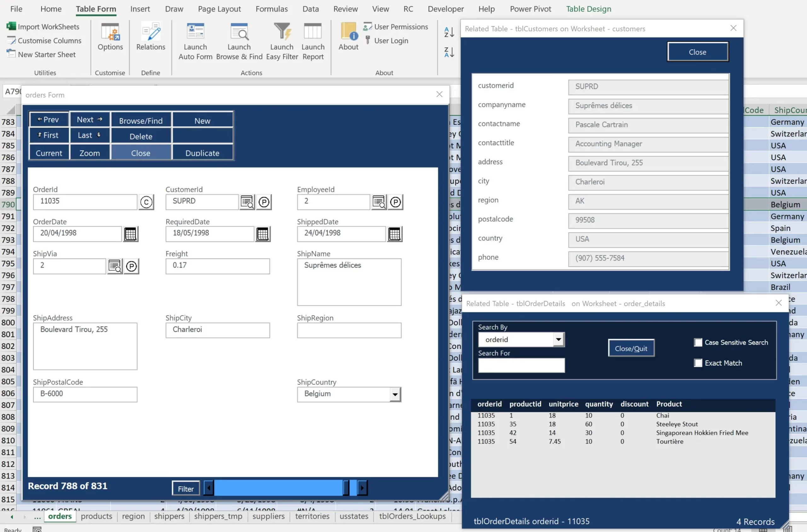Click CustomerId lookup list icon
The height and width of the screenshot is (532, 807).
tap(247, 202)
